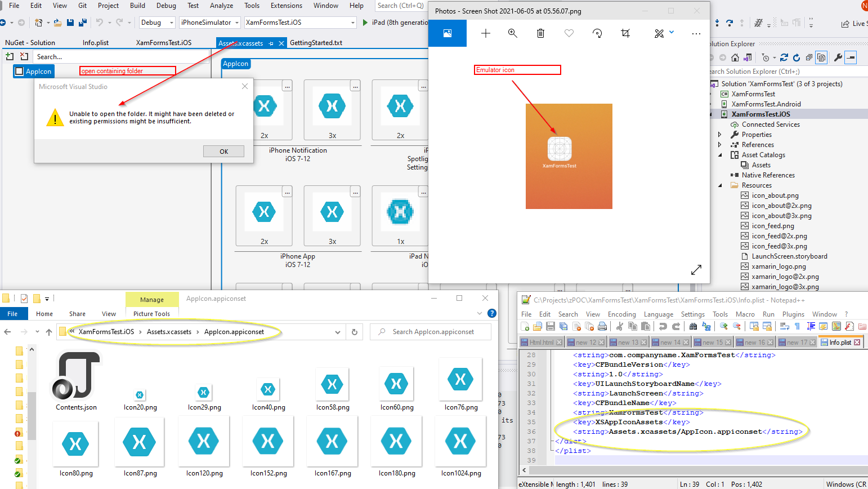Toggle Word Wrap in Notepad++ toolbar
Screen dimensions: 868x489
[x=785, y=326]
